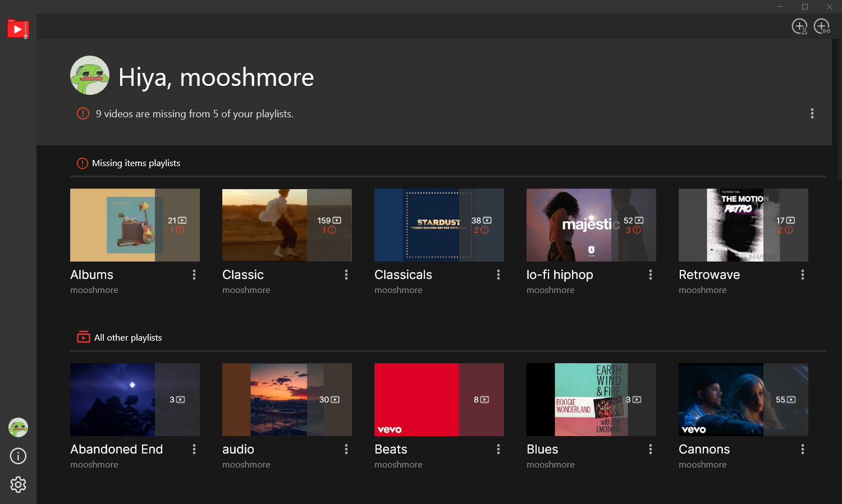Image resolution: width=842 pixels, height=504 pixels.
Task: Open header more options menu
Action: (x=812, y=113)
